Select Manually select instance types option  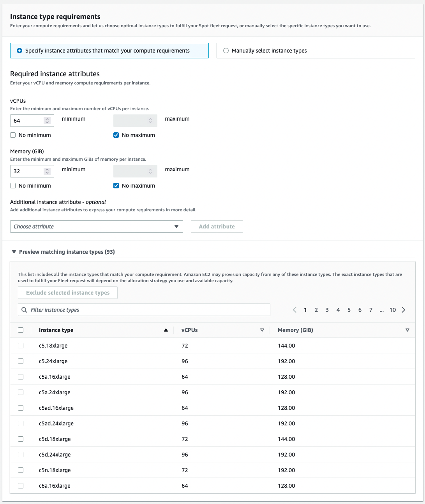click(x=226, y=51)
